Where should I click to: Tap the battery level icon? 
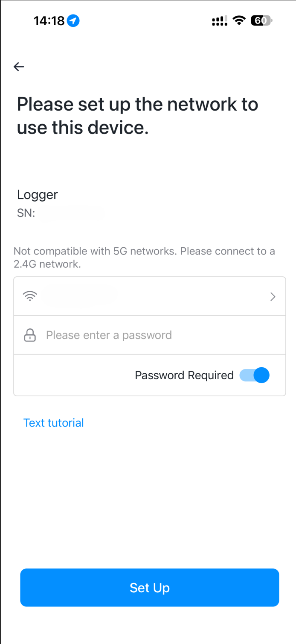tap(261, 20)
